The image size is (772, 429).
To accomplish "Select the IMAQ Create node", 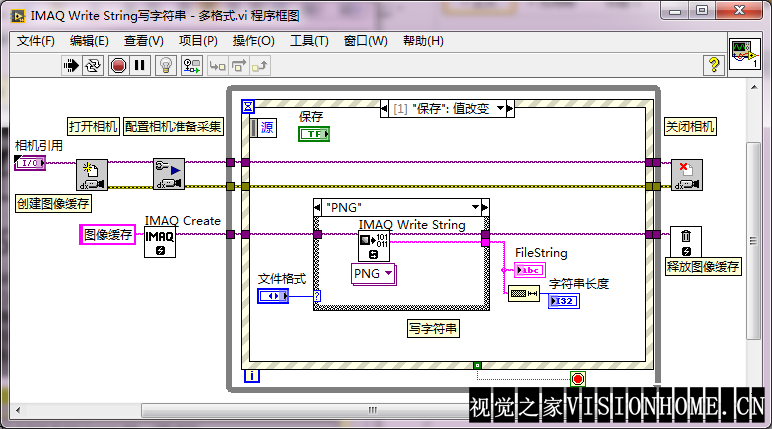I will tap(160, 242).
